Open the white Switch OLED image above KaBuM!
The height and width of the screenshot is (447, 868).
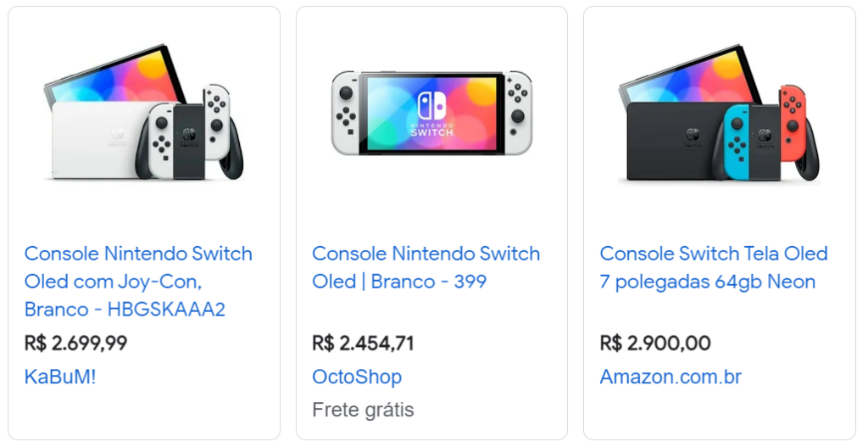[143, 113]
